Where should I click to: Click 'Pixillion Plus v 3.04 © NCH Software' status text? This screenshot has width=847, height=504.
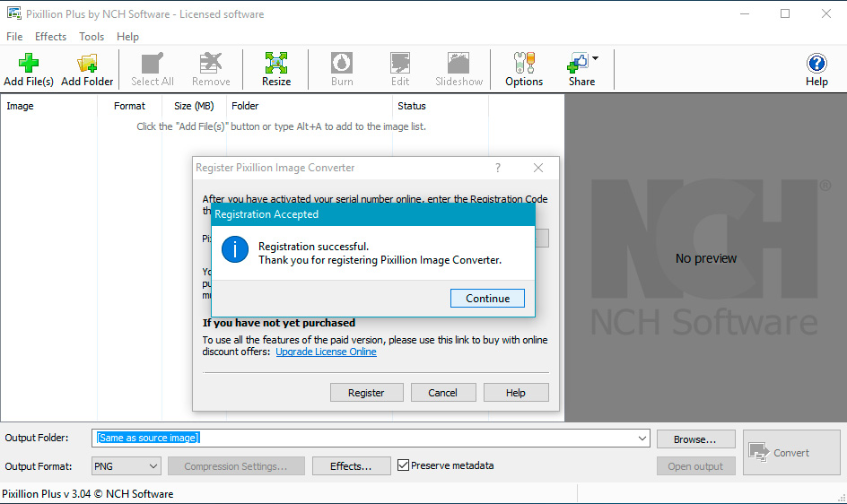point(88,494)
